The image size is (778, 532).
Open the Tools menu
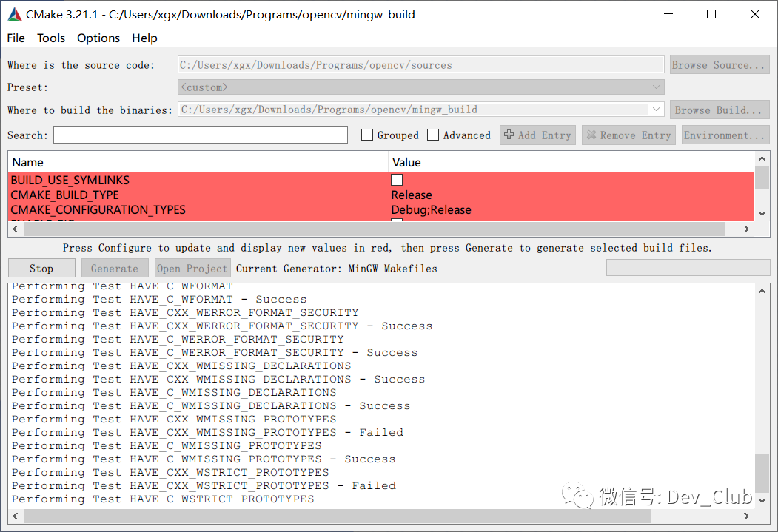point(51,38)
